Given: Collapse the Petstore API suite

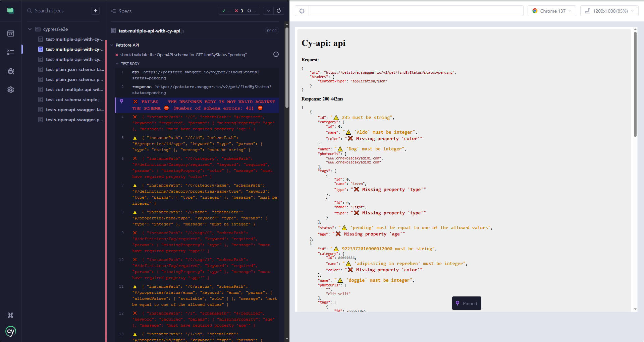Looking at the screenshot, I should 112,45.
